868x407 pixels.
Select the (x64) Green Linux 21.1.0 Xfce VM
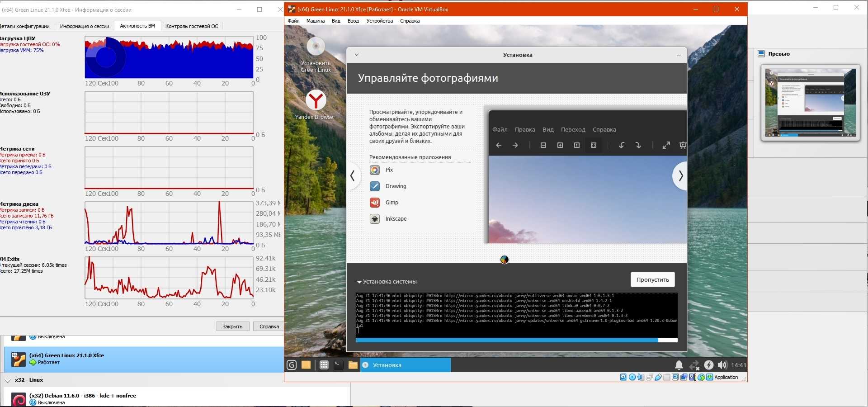click(144, 360)
